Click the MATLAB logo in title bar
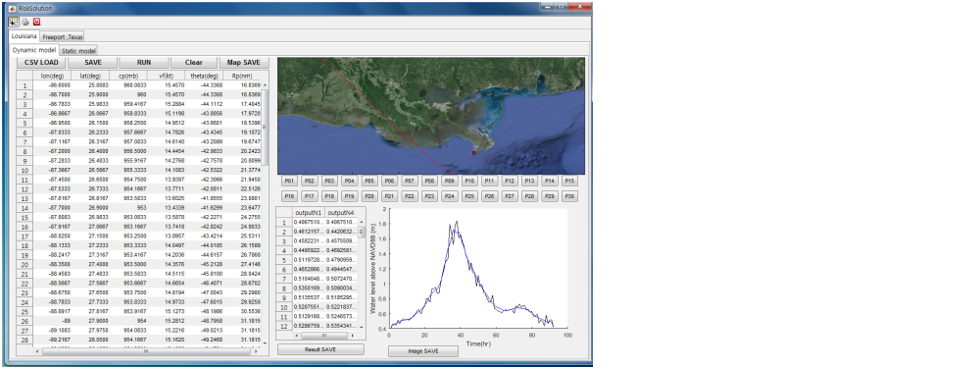980x368 pixels. [13, 8]
